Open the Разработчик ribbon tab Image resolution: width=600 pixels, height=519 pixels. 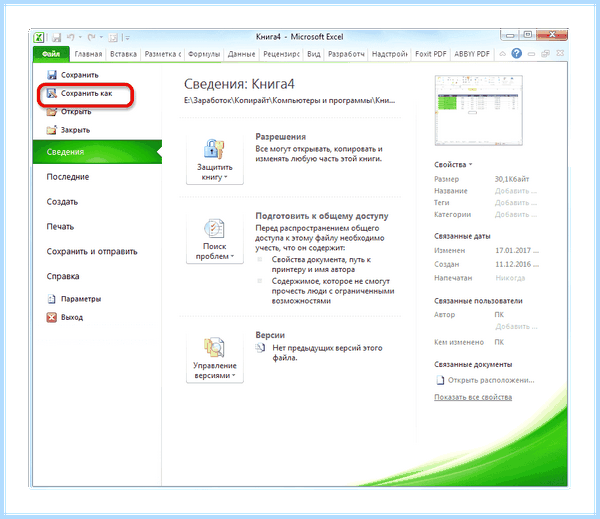(346, 54)
